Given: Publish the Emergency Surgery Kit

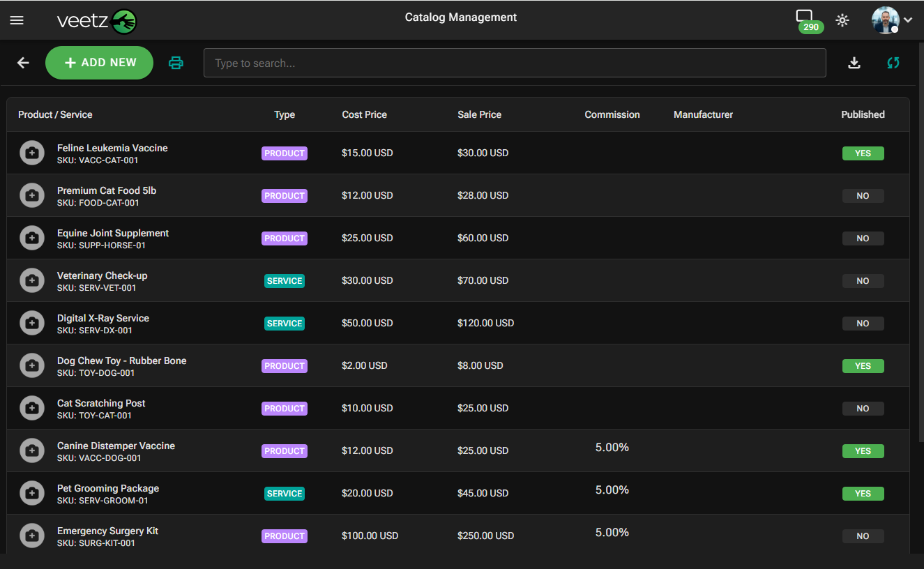Looking at the screenshot, I should coord(863,536).
